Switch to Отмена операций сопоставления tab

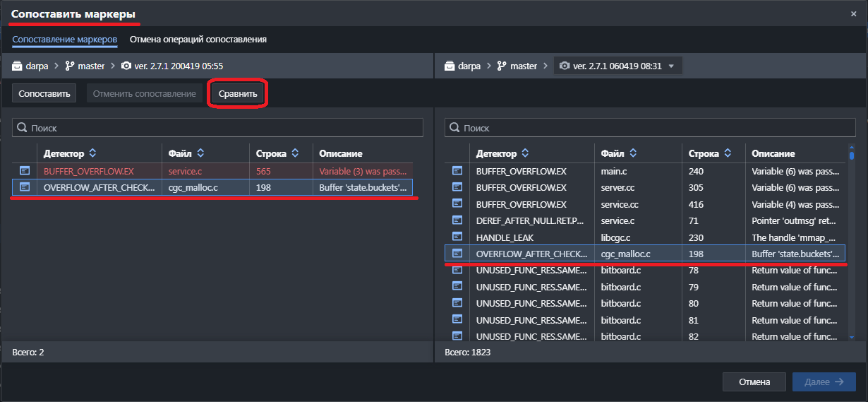tap(198, 40)
